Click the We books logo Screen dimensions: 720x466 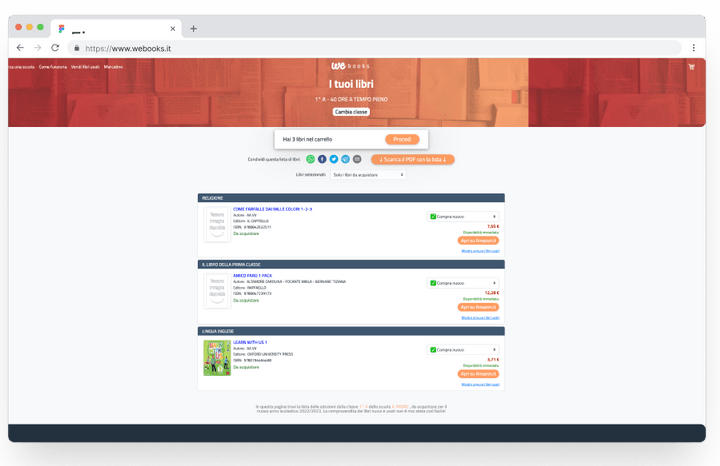[350, 66]
